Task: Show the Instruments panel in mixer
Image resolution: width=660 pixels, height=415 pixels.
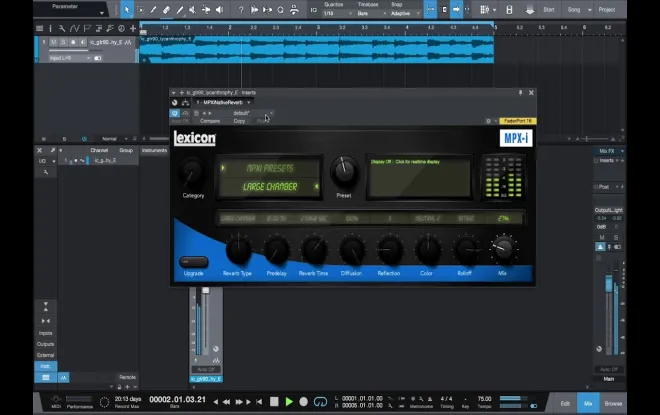Action: (154, 150)
